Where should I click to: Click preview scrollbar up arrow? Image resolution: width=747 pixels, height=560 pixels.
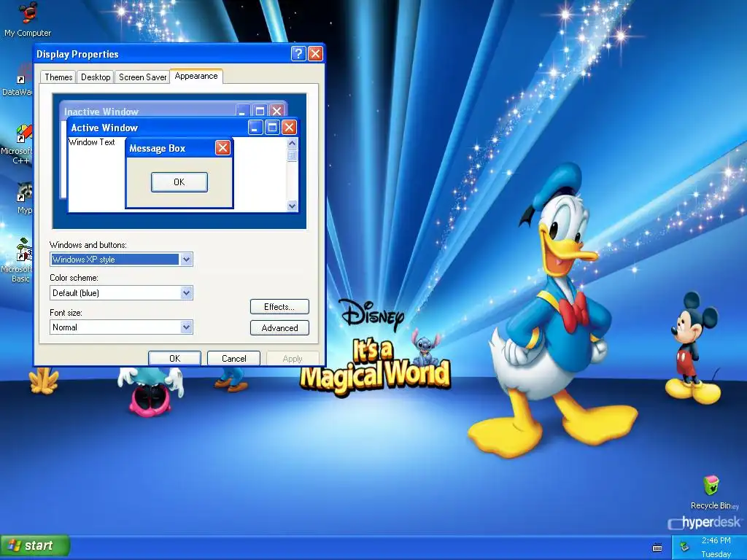tap(292, 143)
